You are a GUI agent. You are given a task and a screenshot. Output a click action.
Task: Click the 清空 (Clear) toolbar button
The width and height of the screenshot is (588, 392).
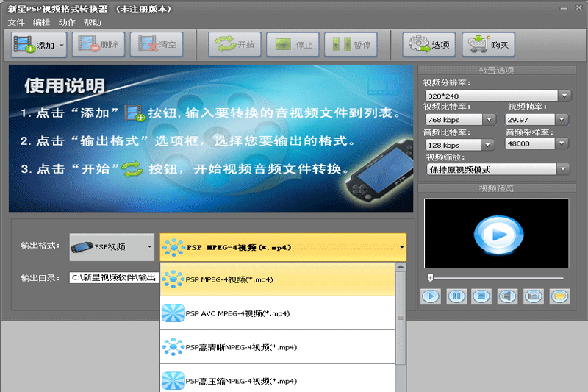coord(157,44)
